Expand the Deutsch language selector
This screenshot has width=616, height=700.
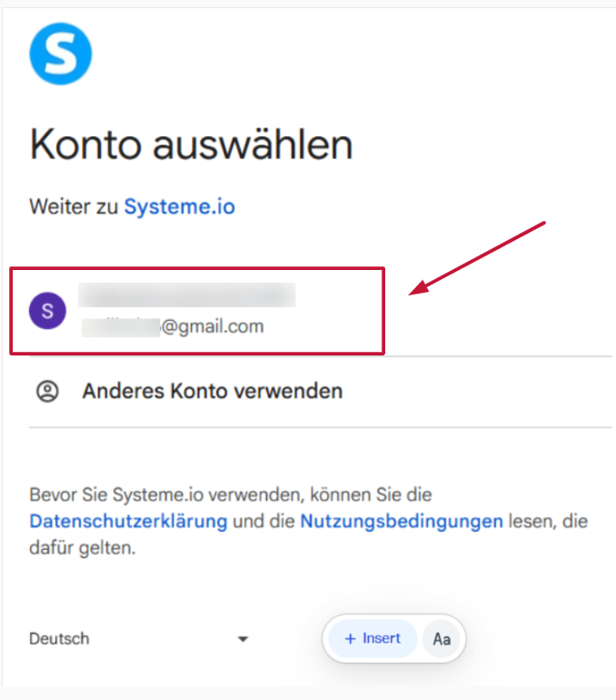(x=139, y=639)
